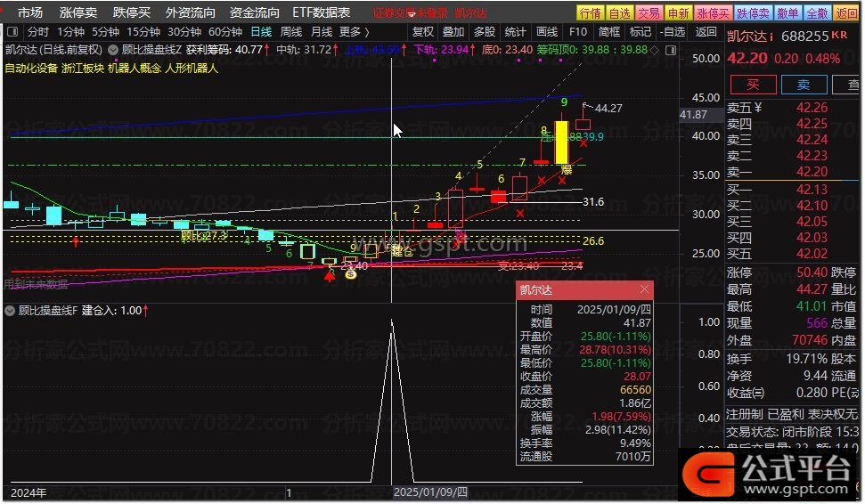Click the 画线 drawing toolbar item
This screenshot has width=865, height=504.
tap(547, 32)
